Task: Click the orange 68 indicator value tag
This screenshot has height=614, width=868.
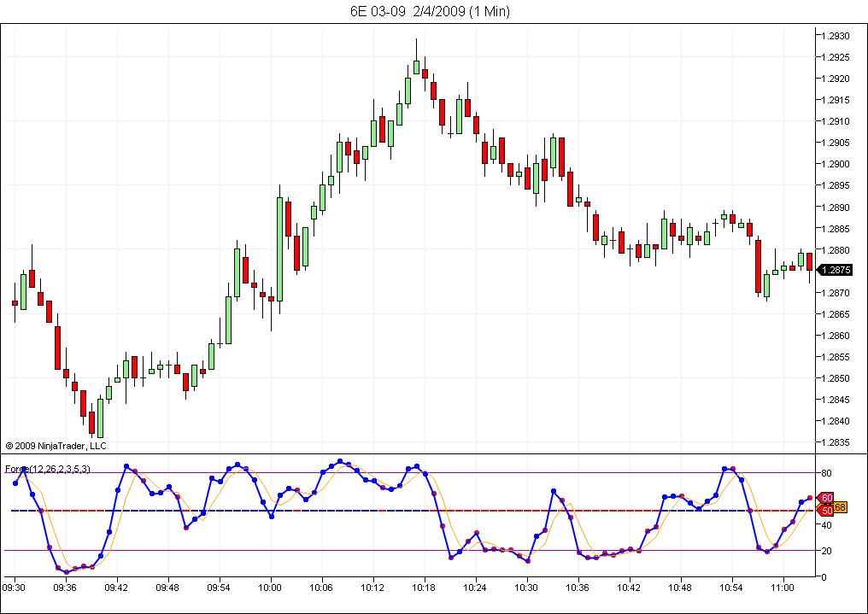Action: pyautogui.click(x=841, y=507)
